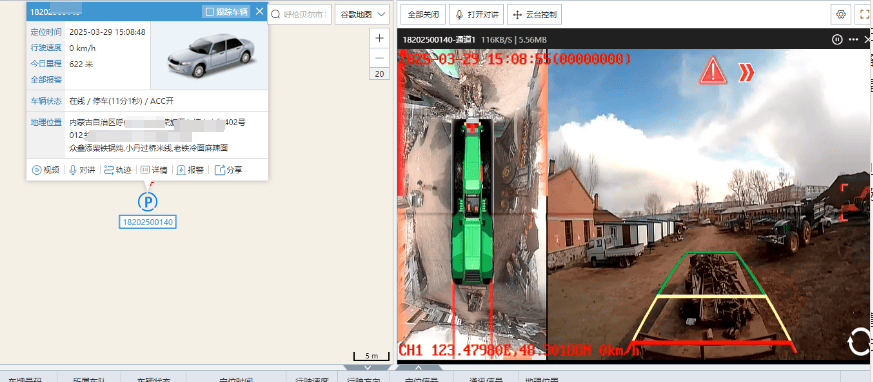Click 打开对讲 open intercom button
This screenshot has height=382, width=873.
coord(477,14)
